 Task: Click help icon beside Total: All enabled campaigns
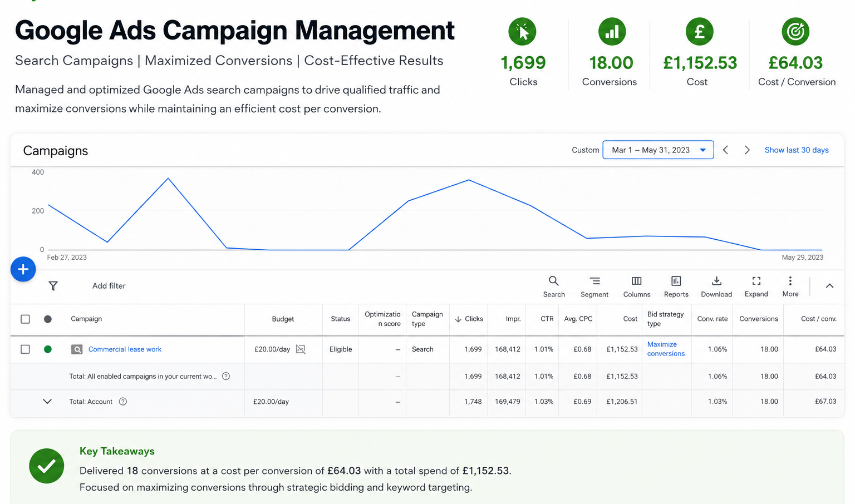pyautogui.click(x=226, y=377)
